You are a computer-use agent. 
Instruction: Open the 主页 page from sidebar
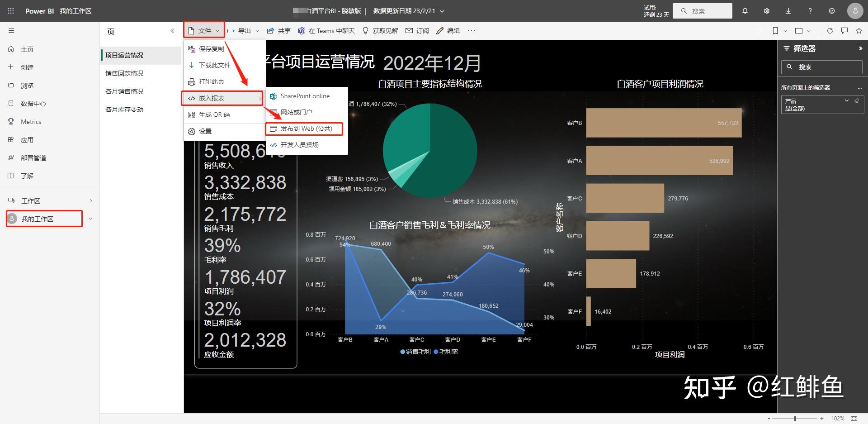pyautogui.click(x=27, y=49)
